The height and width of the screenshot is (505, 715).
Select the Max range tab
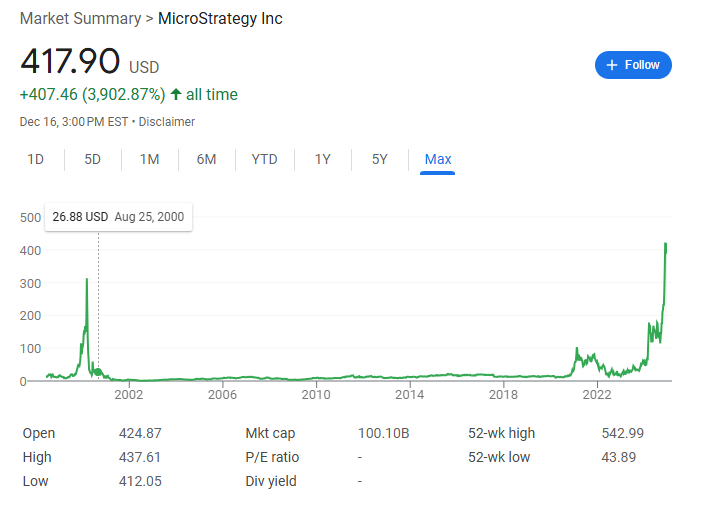438,159
